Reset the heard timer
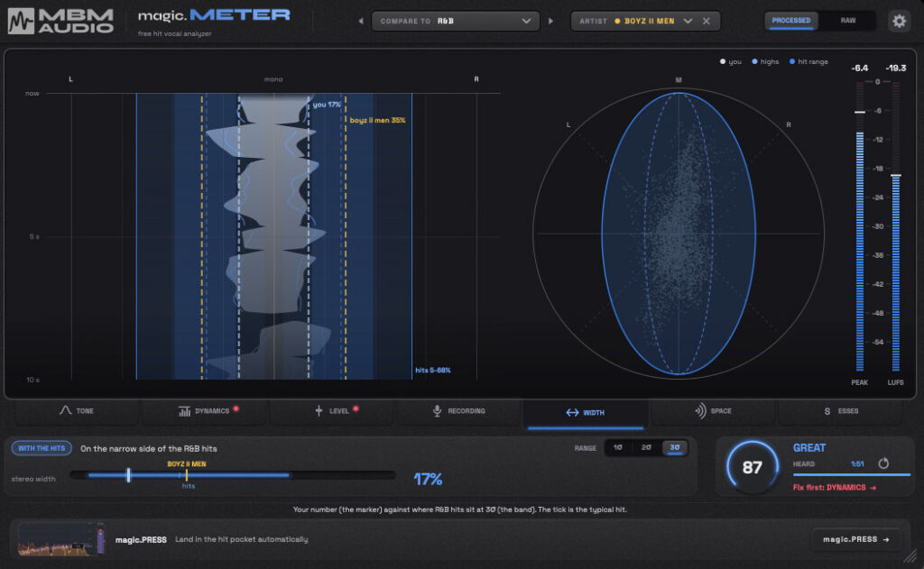Screen dimensions: 924x569 click(x=883, y=463)
